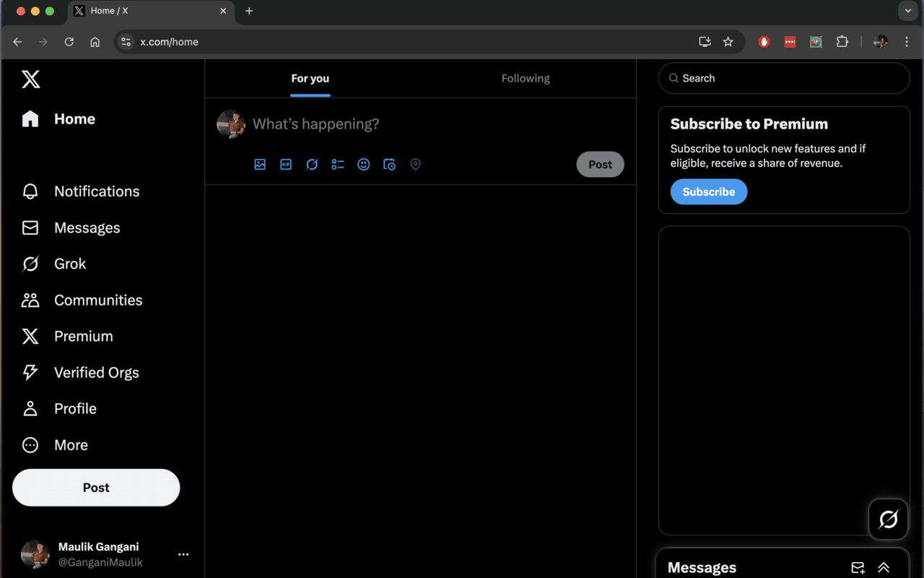924x578 pixels.
Task: Go forward in the browser
Action: point(43,42)
